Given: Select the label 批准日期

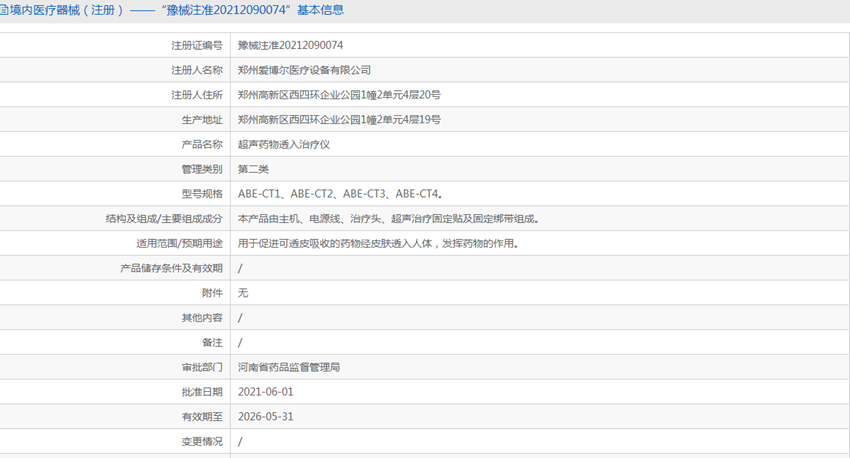Looking at the screenshot, I should pyautogui.click(x=202, y=392).
